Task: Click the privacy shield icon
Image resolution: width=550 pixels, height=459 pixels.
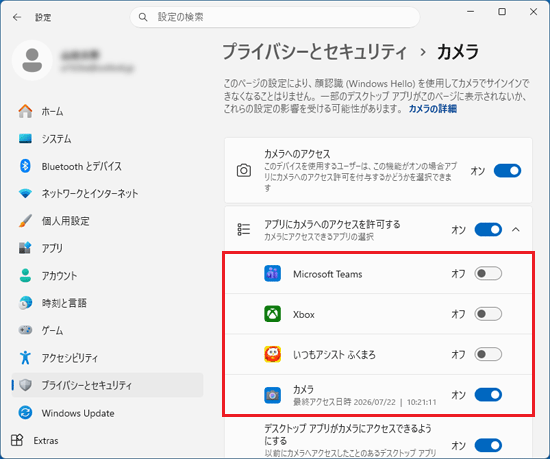Action: tap(25, 385)
